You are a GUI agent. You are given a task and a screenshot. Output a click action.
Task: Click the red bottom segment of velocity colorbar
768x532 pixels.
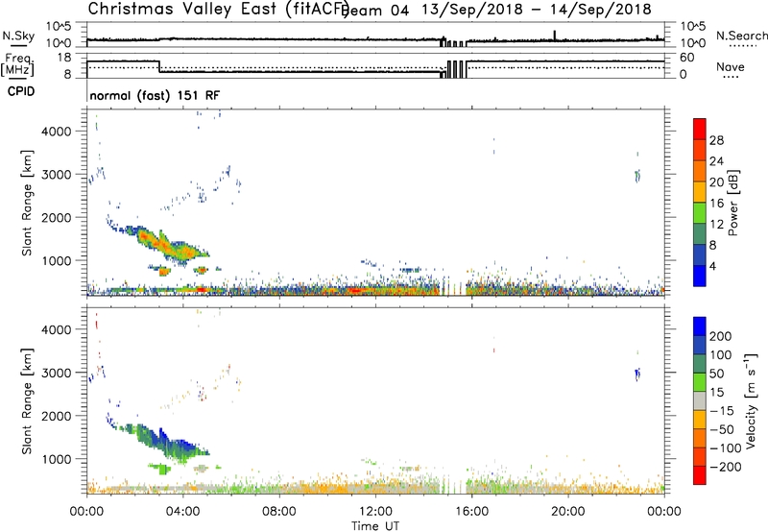coord(700,475)
